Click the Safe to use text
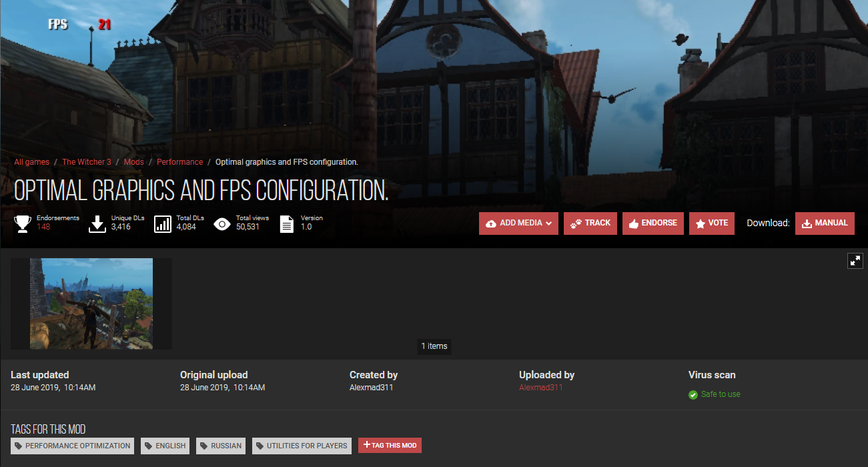Viewport: 868px width, 467px height. tap(721, 394)
